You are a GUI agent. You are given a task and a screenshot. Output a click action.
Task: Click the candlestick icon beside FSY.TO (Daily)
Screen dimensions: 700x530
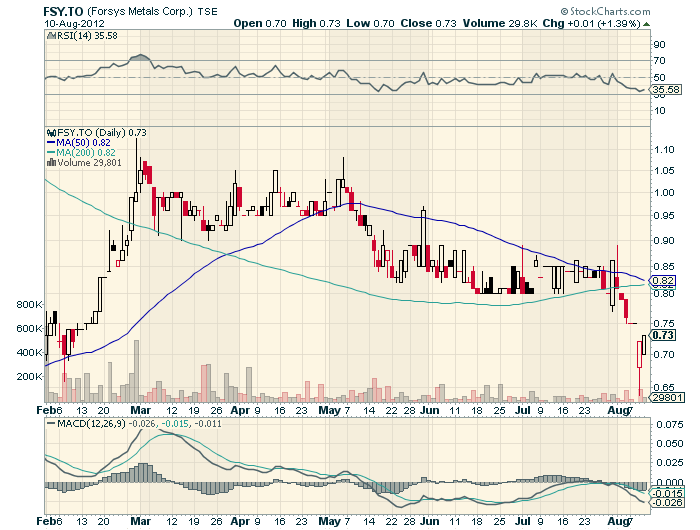pos(51,133)
